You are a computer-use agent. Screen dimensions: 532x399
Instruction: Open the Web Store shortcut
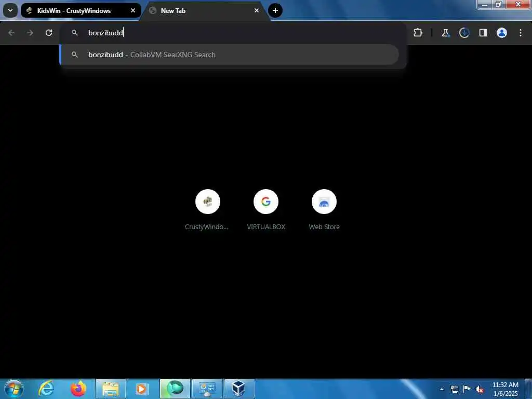pos(324,202)
